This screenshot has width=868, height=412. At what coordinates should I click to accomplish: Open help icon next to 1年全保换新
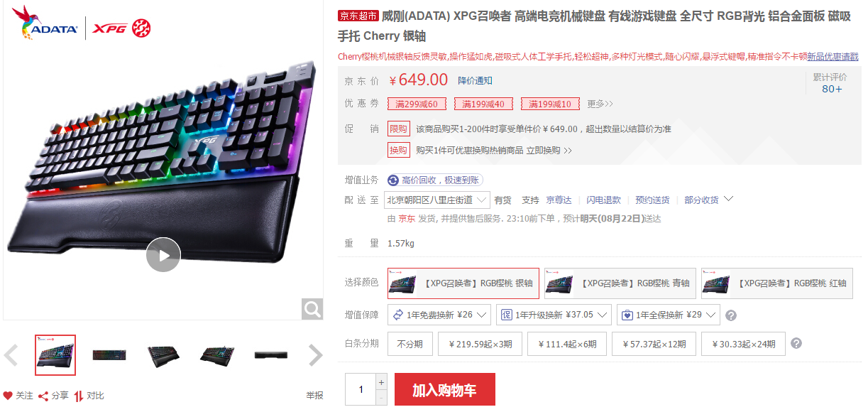[731, 315]
